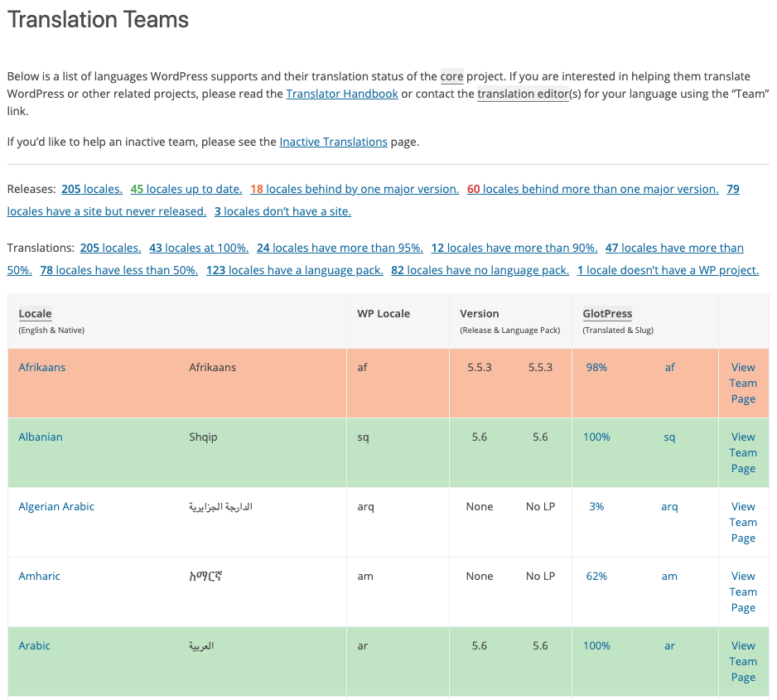The height and width of the screenshot is (700, 777).
Task: Click the Version column header
Action: pos(479,314)
